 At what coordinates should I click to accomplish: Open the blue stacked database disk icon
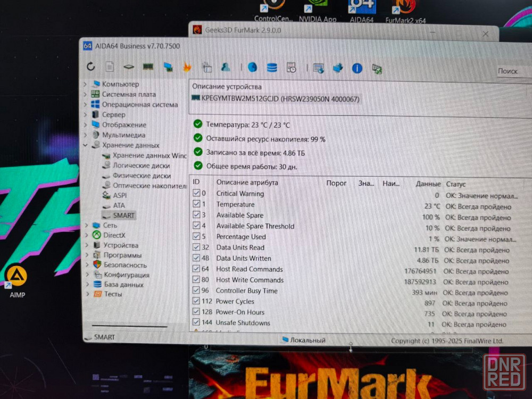[x=272, y=68]
